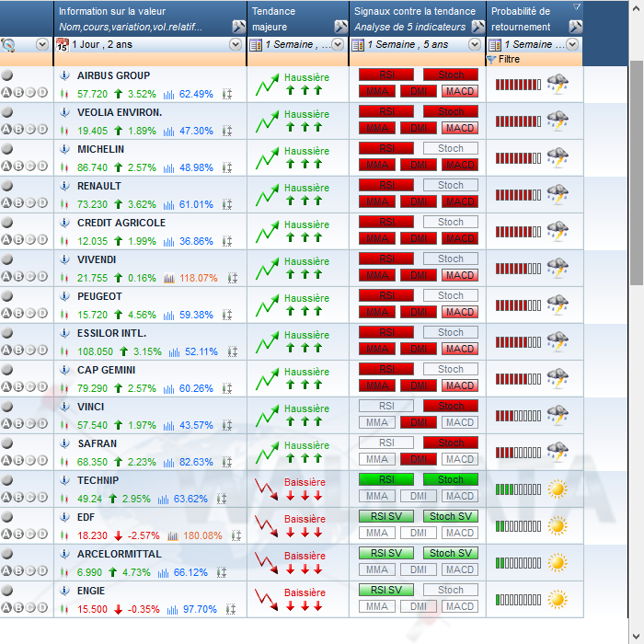The height and width of the screenshot is (644, 644).
Task: Open the Probabilité column period dropdown arrow
Action: pos(572,44)
